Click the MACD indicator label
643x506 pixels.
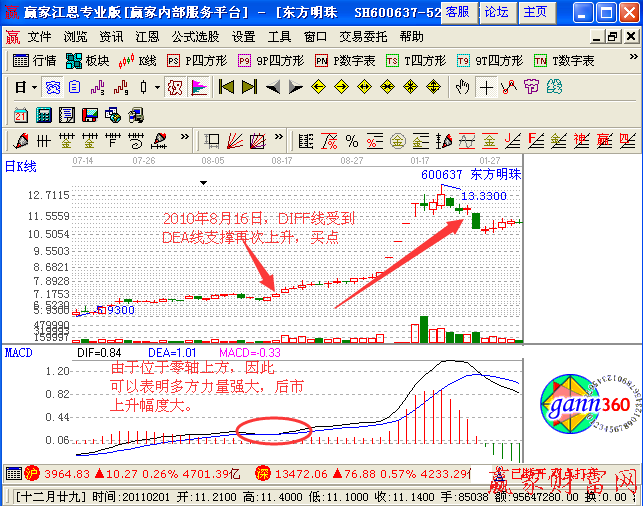coord(19,352)
